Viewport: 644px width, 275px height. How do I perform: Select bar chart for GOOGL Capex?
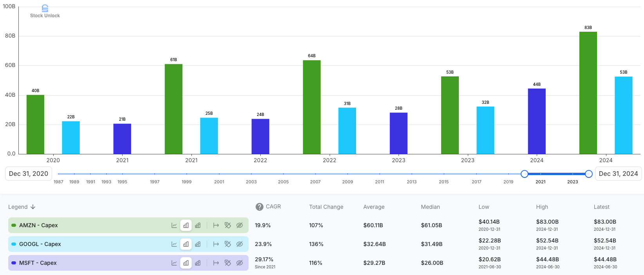point(186,244)
